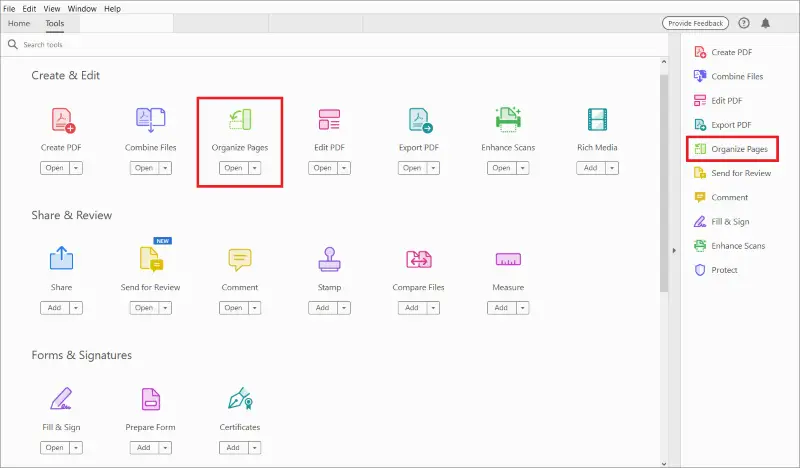800x468 pixels.
Task: Switch to the Home tab
Action: 19,23
